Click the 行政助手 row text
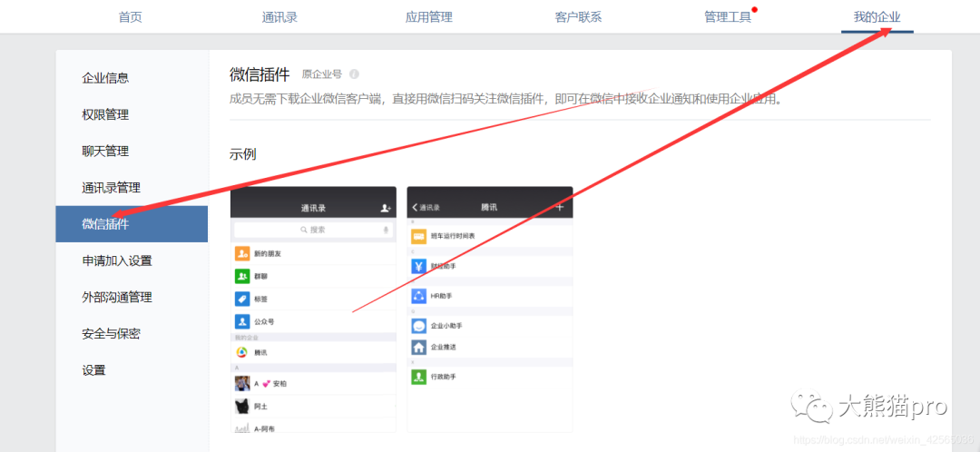Viewport: 980px width, 452px height. [443, 377]
